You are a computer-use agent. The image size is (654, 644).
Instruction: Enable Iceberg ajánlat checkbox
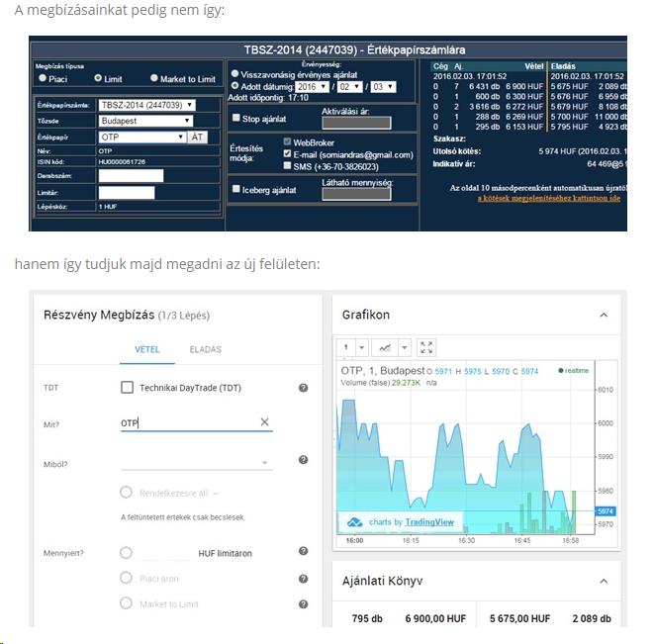pos(236,189)
